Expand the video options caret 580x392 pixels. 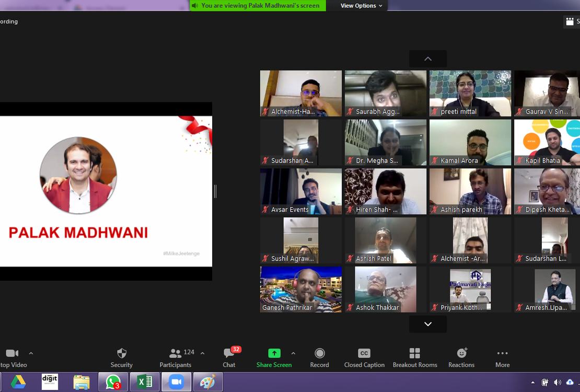[31, 353]
